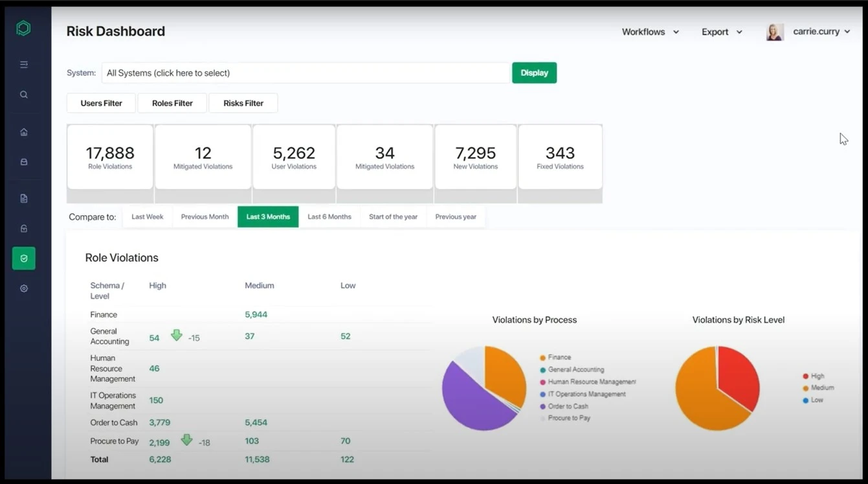Image resolution: width=868 pixels, height=484 pixels.
Task: Open the Export dropdown
Action: pyautogui.click(x=720, y=31)
